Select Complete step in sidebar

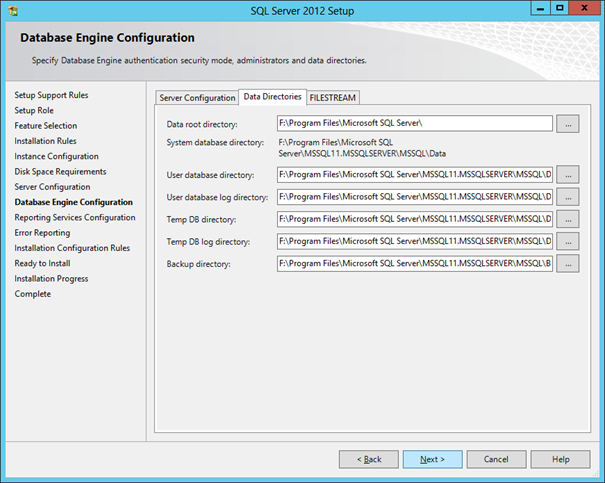coord(32,294)
